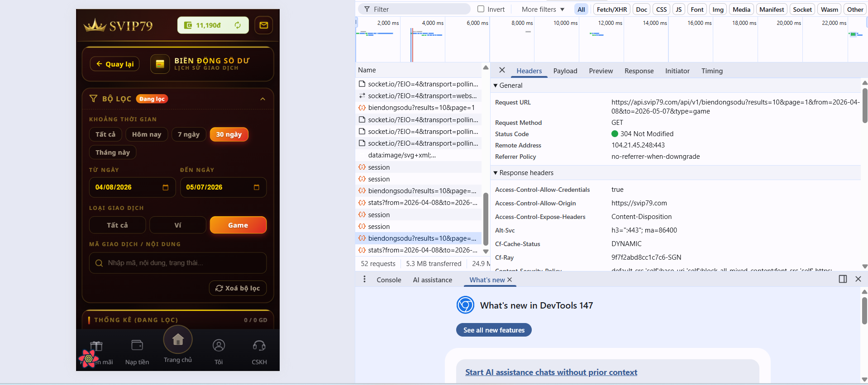Focus the Nhập mã, nội dung search field
Viewport: 868px width, 385px height.
[178, 263]
